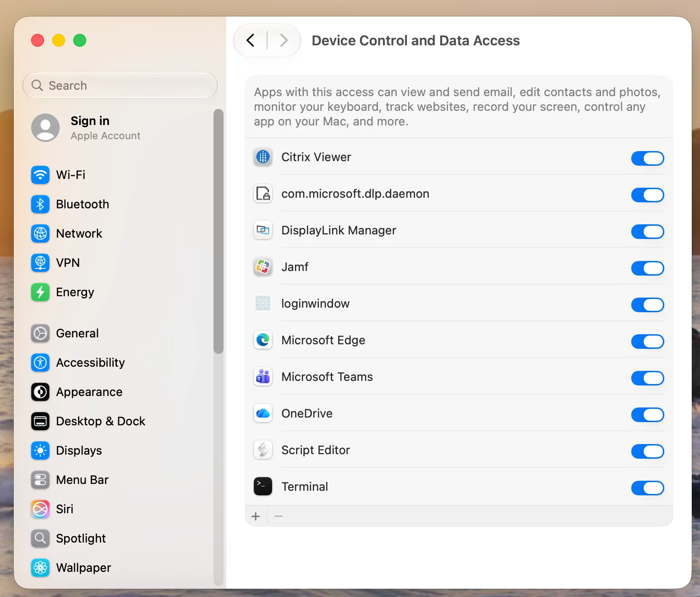Select the Script Editor row label

tap(316, 450)
